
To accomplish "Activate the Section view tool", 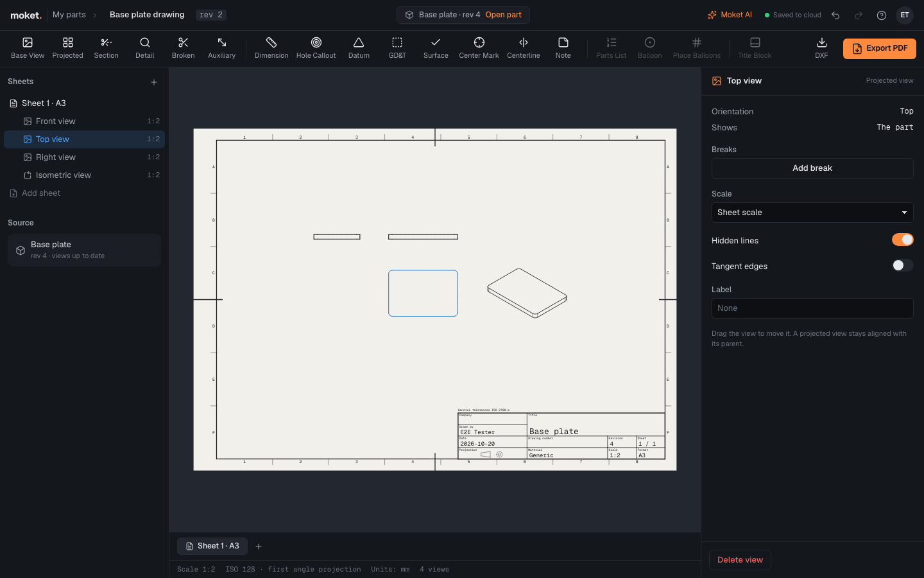I will pyautogui.click(x=106, y=48).
